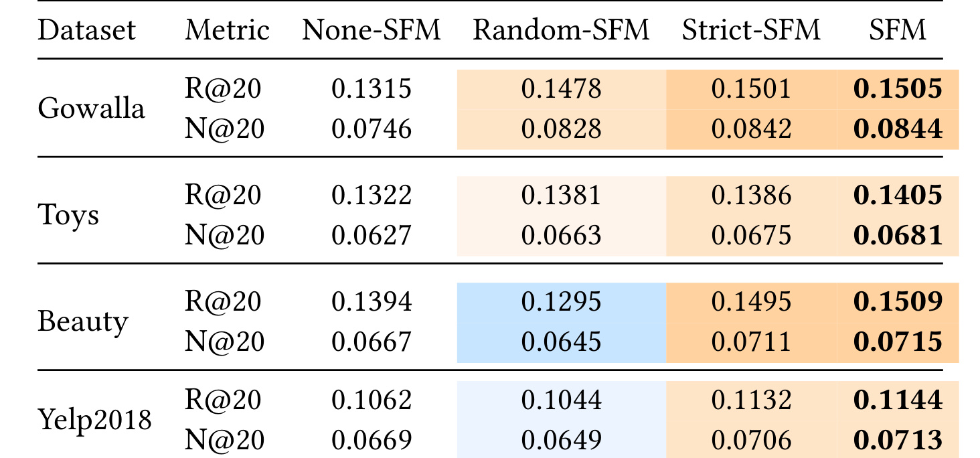Select the SFM column header
This screenshot has width=980, height=458.
(897, 30)
